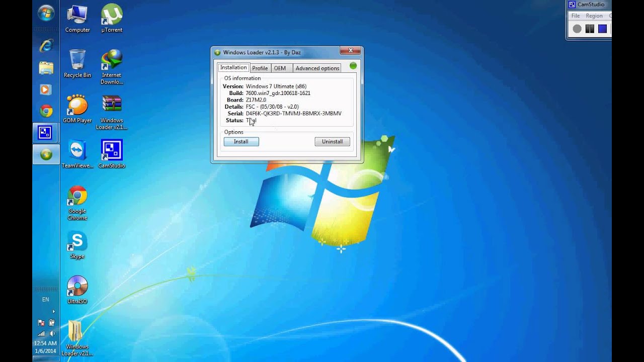Click the "Trial" status value

coord(251,121)
